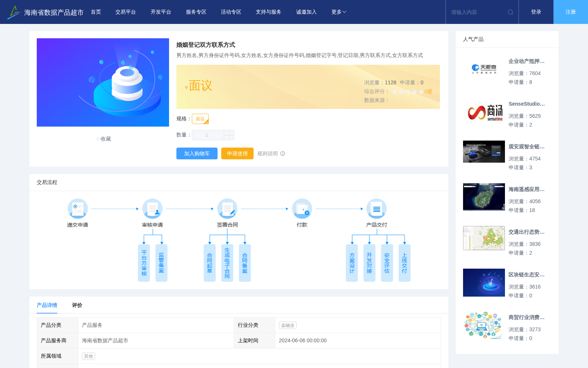Viewport: 588px width, 368px height.
Task: Click the main product image
Action: (103, 82)
